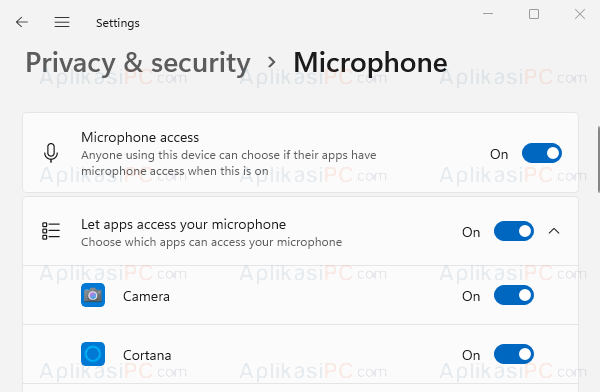Turn off the Microphone access toggle
The image size is (600, 392).
coord(542,153)
